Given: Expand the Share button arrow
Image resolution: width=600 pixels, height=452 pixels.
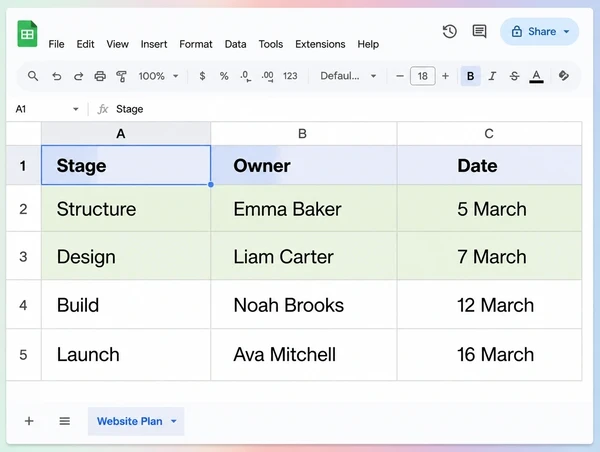Looking at the screenshot, I should coord(566,31).
